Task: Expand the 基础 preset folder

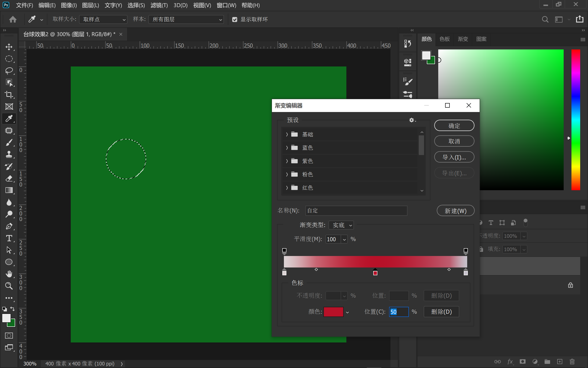Action: coord(287,134)
